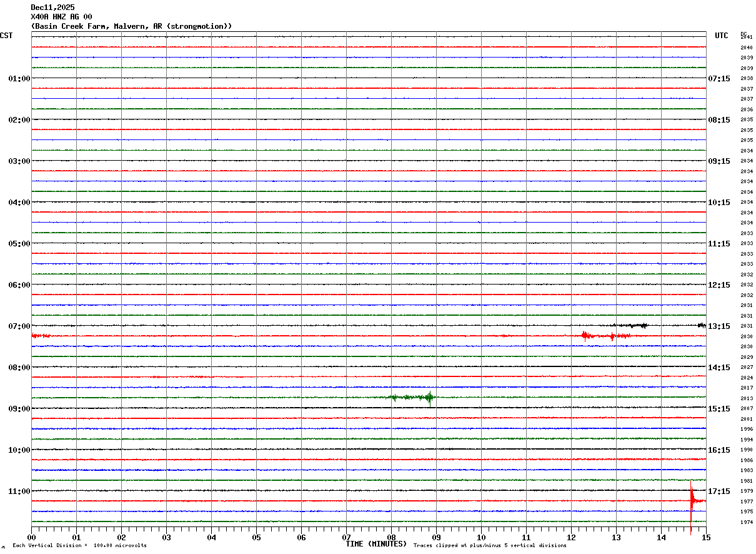Click the 16:15 UTC time label
This screenshot has height=554, width=756.
[x=719, y=450]
